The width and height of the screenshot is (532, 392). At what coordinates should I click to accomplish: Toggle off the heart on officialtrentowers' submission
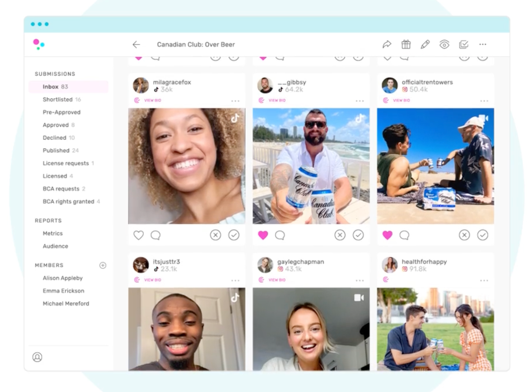click(x=388, y=235)
